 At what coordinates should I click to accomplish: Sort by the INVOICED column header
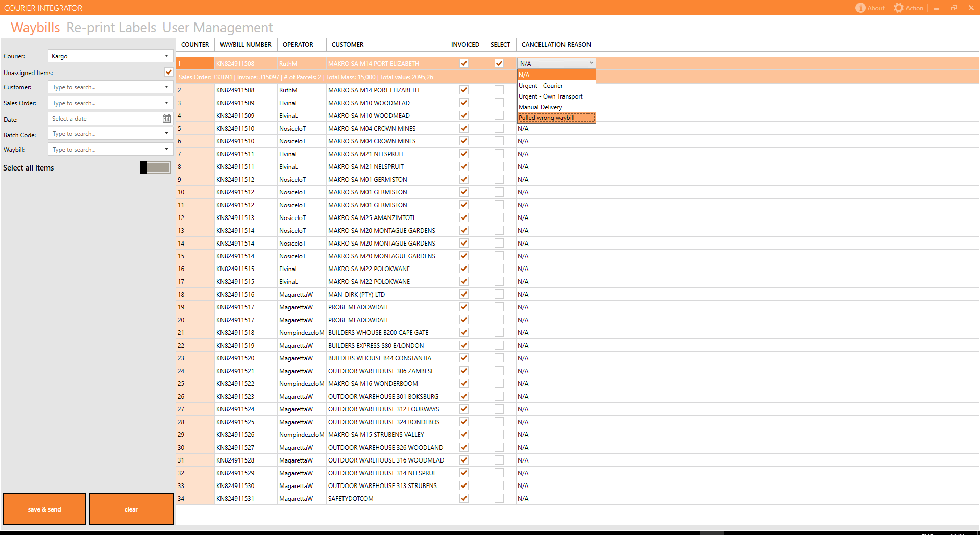coord(465,45)
